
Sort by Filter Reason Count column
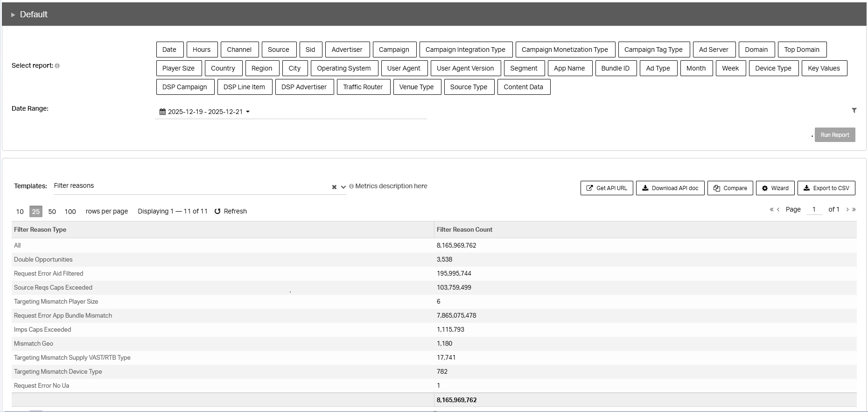[x=464, y=229]
